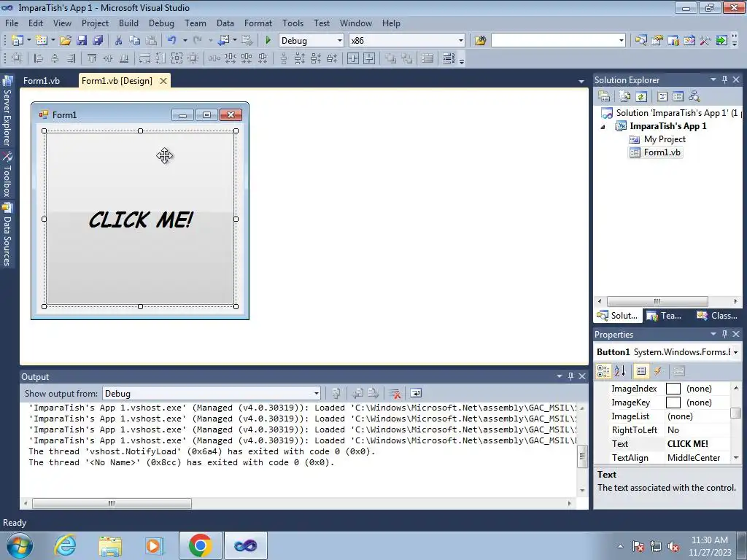Open the Toolbox side tab
Screen dimensions: 747x560
(x=7, y=175)
